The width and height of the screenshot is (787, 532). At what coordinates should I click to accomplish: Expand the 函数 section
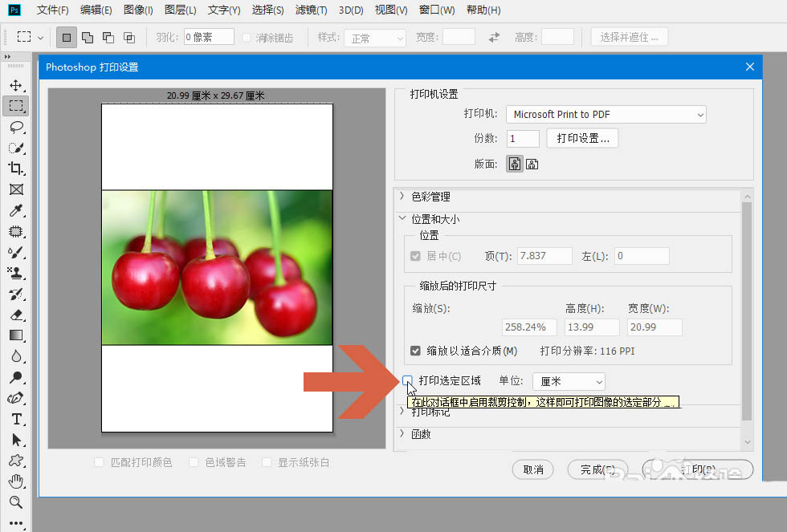pyautogui.click(x=402, y=433)
